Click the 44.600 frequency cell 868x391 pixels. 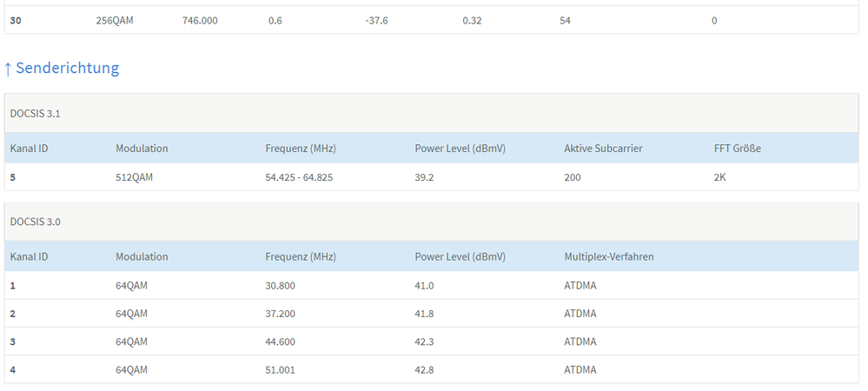280,341
